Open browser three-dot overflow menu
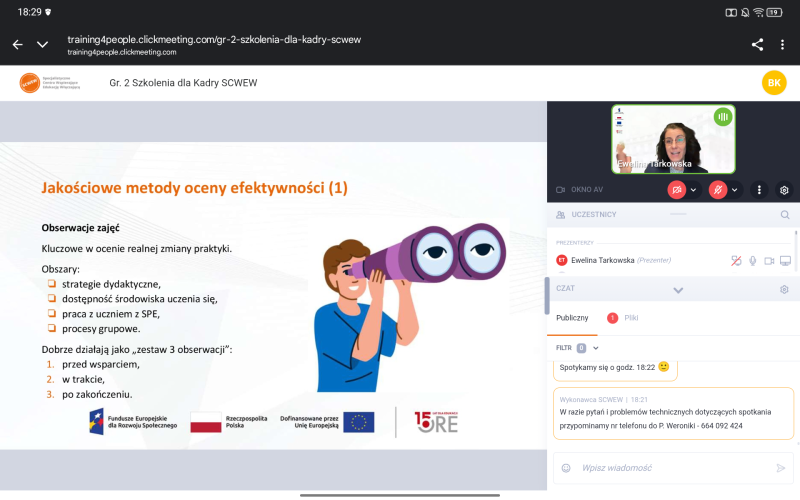 tap(783, 44)
